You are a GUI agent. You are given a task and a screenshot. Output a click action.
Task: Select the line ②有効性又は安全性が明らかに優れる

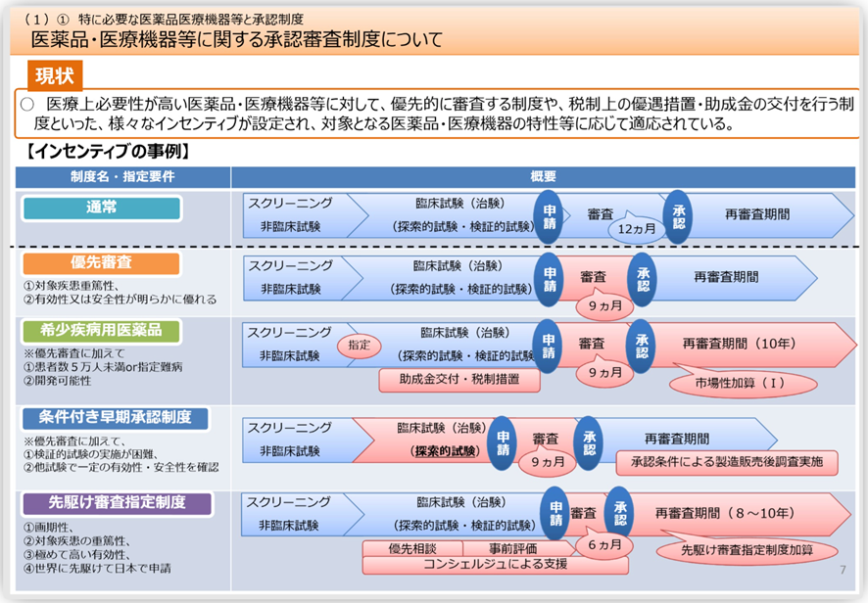coord(121,300)
